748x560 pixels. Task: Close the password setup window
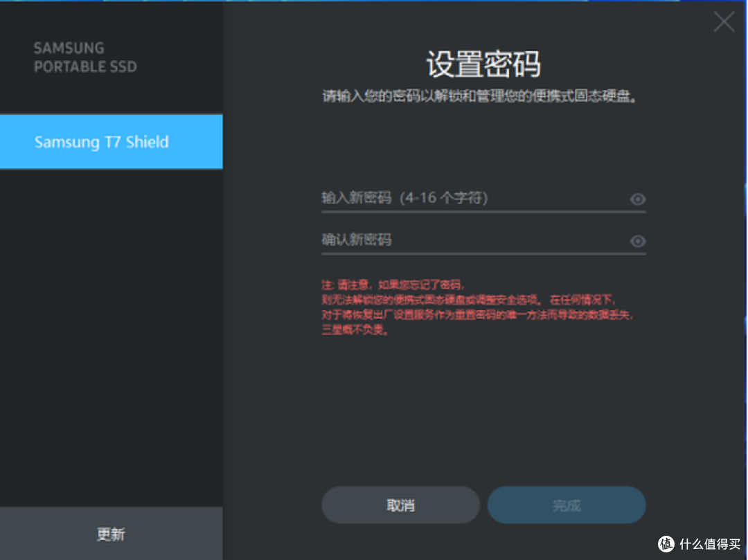(x=724, y=22)
